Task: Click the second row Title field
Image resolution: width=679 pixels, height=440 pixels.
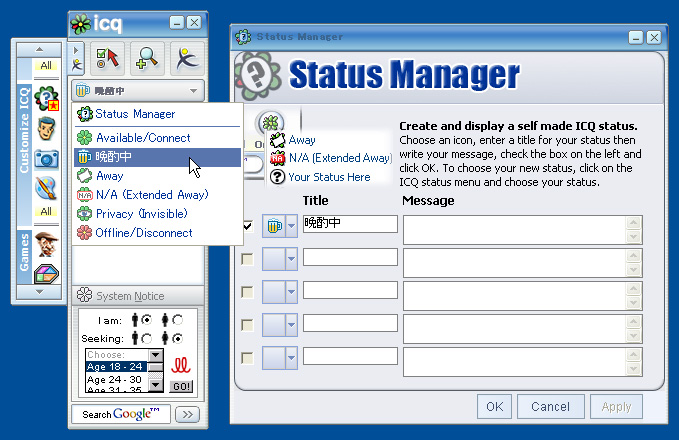Action: 350,257
